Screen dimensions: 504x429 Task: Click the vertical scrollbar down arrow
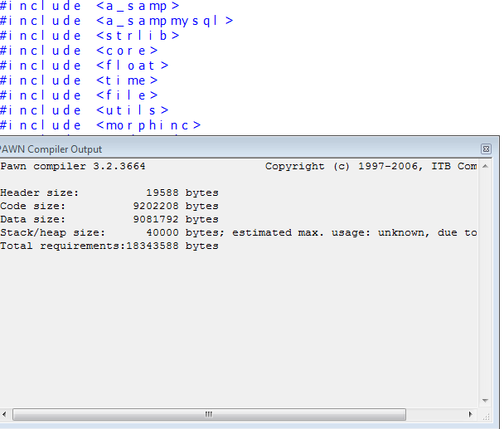487,400
